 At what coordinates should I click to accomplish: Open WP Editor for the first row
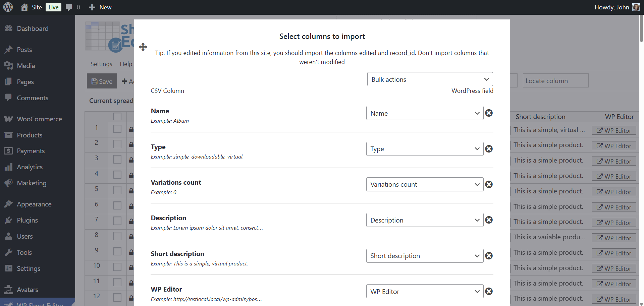(613, 130)
